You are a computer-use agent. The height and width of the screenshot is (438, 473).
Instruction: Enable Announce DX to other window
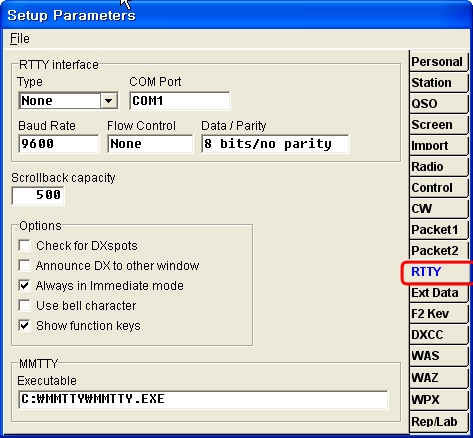25,266
